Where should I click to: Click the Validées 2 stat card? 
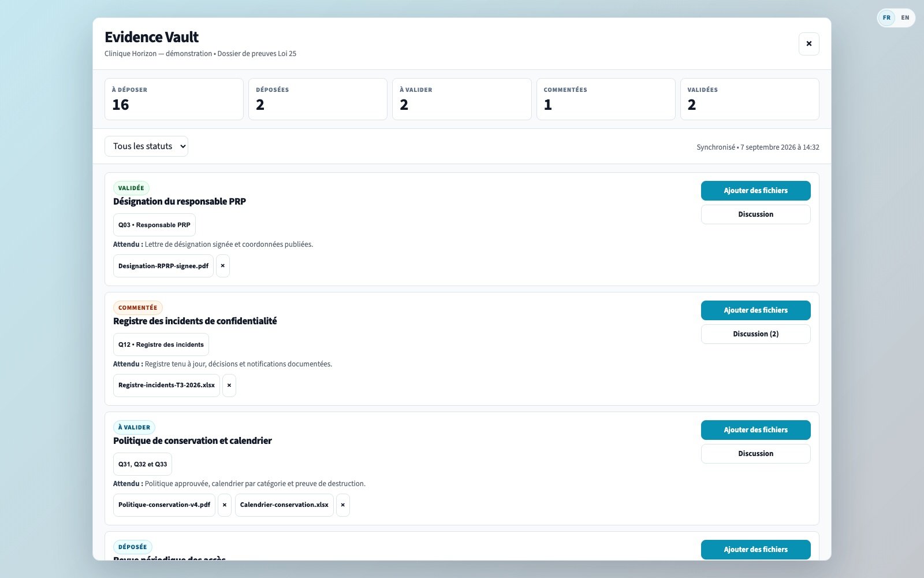[x=750, y=99]
